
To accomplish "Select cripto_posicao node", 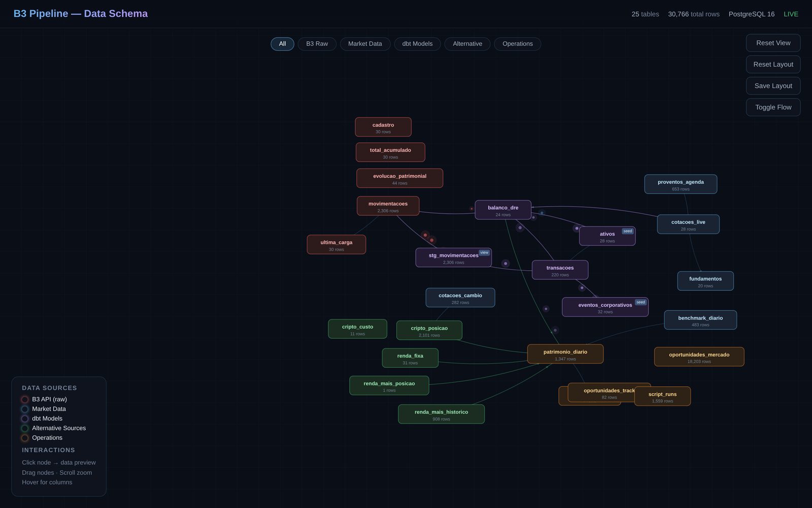I will 429,330.
